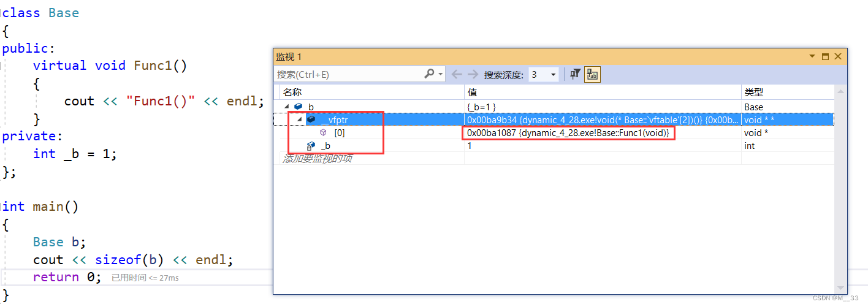Click the 添加要监视的项 add-watch field
Viewport: 868px width, 307px height.
click(317, 158)
